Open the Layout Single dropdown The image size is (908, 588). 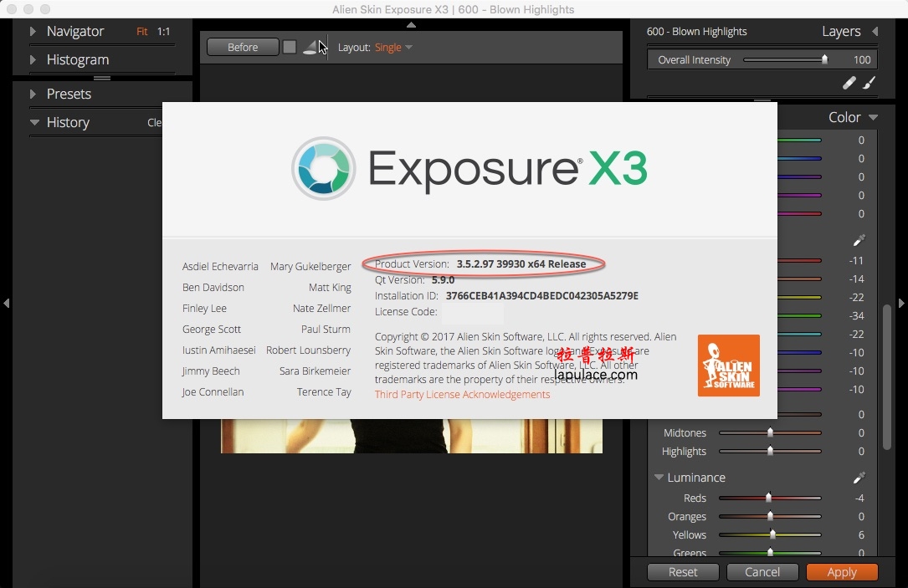tap(393, 48)
